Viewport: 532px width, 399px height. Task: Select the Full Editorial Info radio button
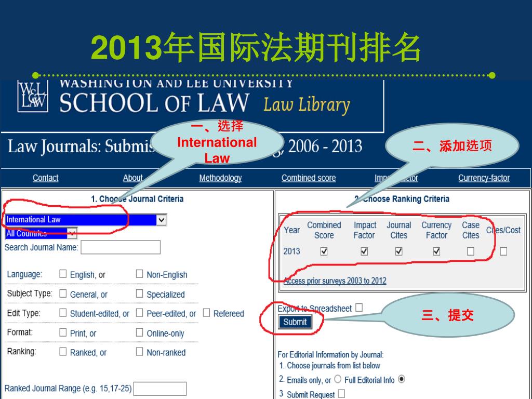402,379
